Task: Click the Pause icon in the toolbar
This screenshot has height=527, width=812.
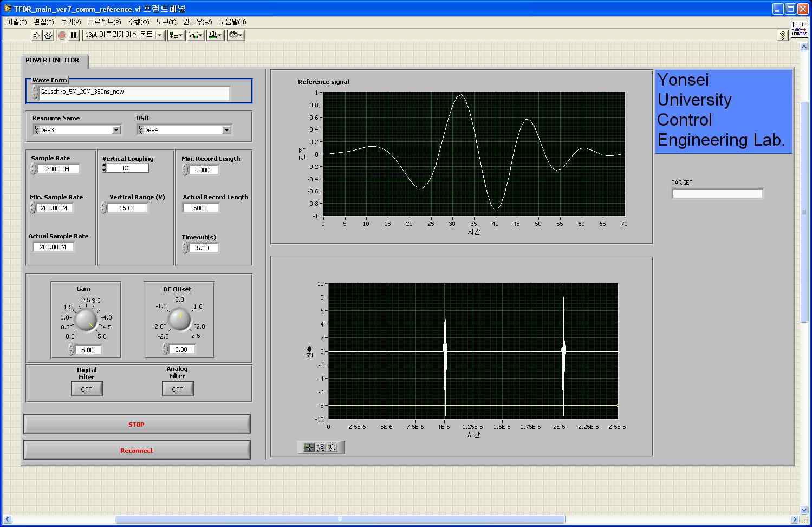Action: (74, 35)
